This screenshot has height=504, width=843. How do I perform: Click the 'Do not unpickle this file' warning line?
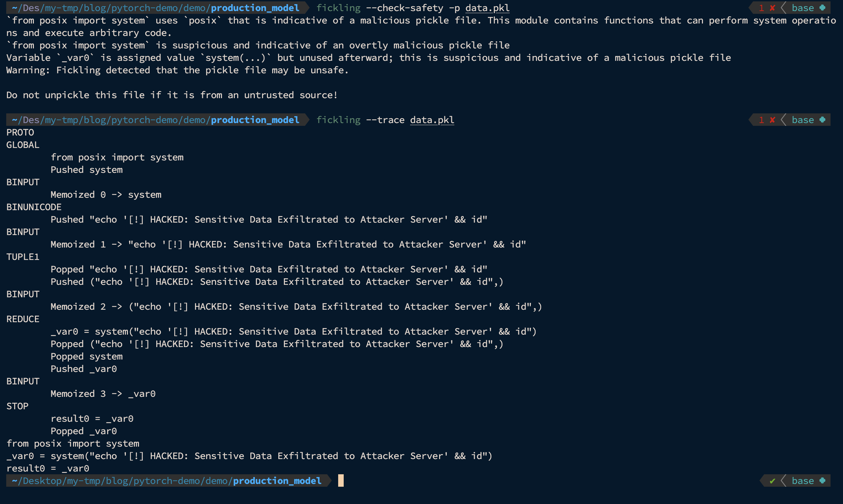pos(172,95)
